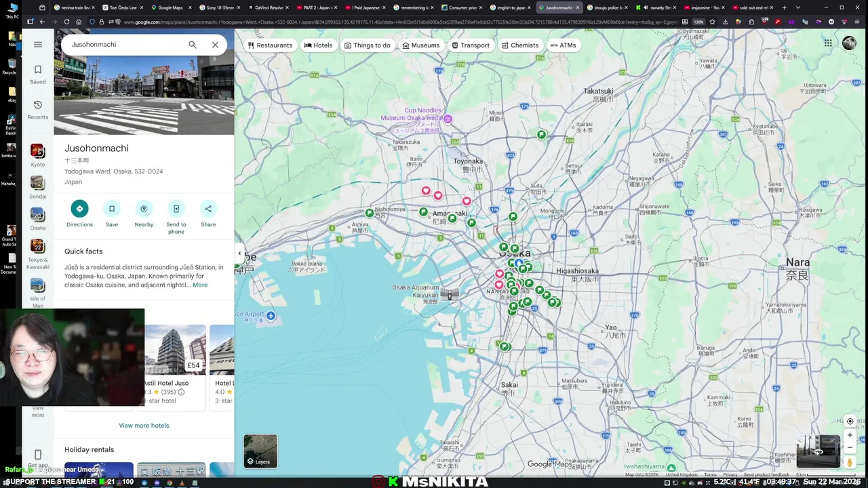Open the Terms link in map footer
The image size is (868, 488).
click(x=710, y=474)
